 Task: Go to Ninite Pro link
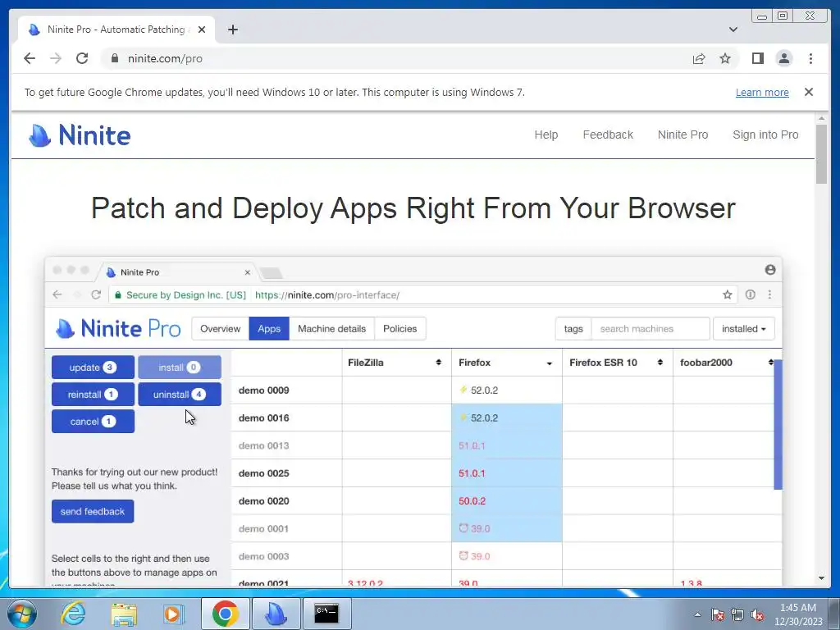[x=682, y=135]
